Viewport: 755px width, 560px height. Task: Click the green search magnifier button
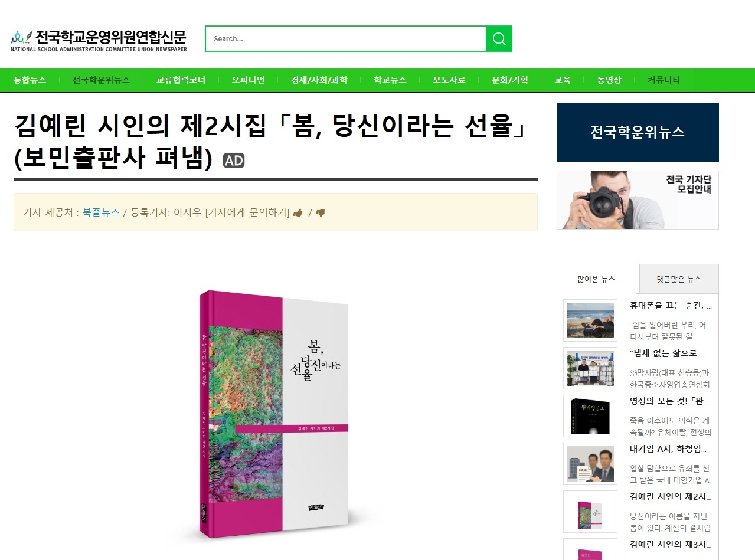click(499, 39)
